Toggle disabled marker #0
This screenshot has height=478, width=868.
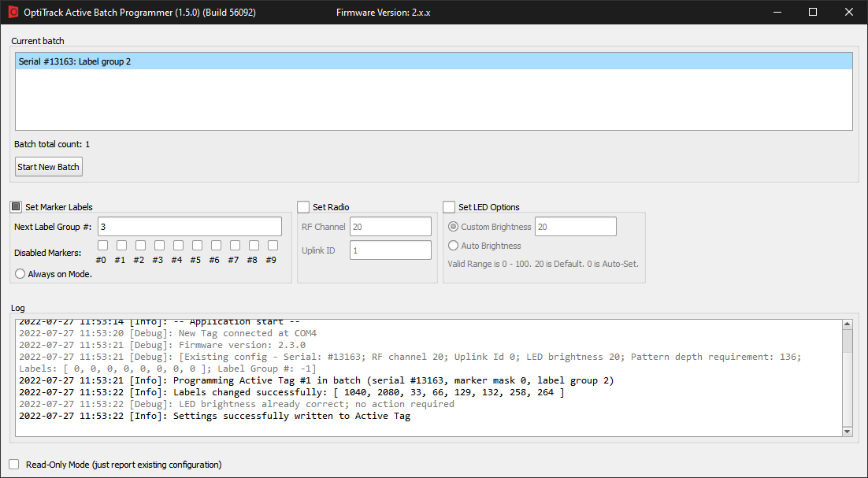pyautogui.click(x=102, y=245)
